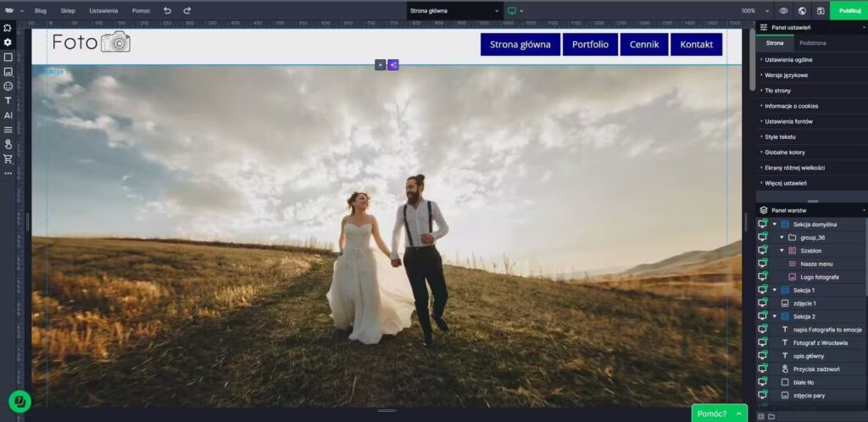Click the Kontakt navigation button on canvas

697,44
